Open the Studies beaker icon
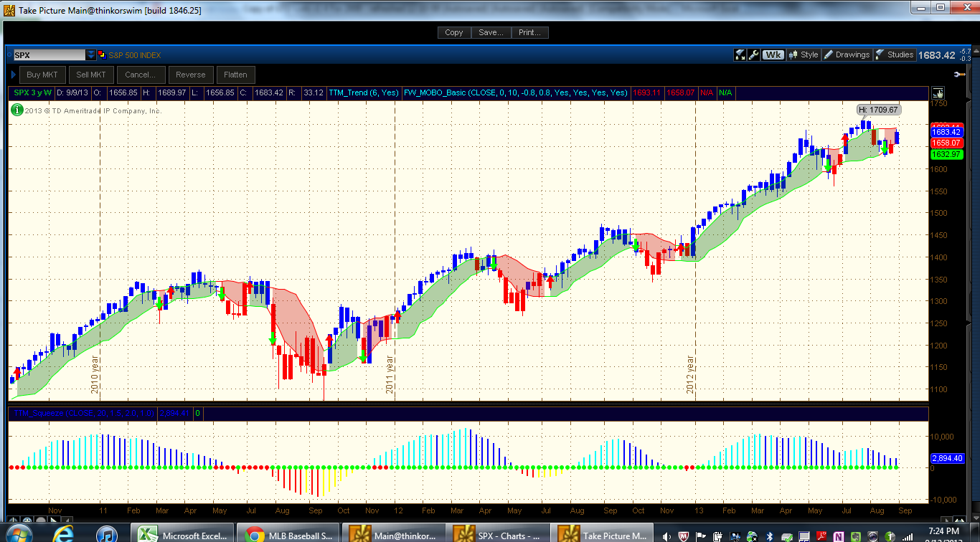Screen dimensions: 980x542 [881, 54]
